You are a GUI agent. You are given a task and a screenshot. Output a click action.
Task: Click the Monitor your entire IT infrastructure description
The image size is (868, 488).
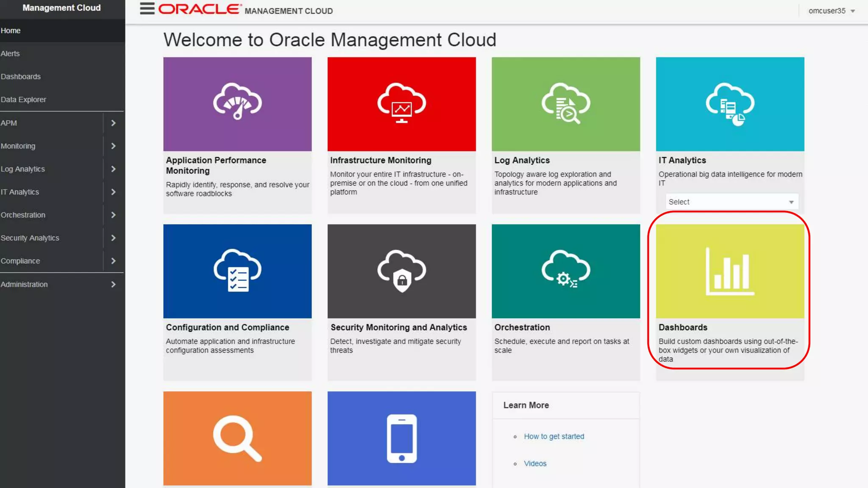click(399, 183)
